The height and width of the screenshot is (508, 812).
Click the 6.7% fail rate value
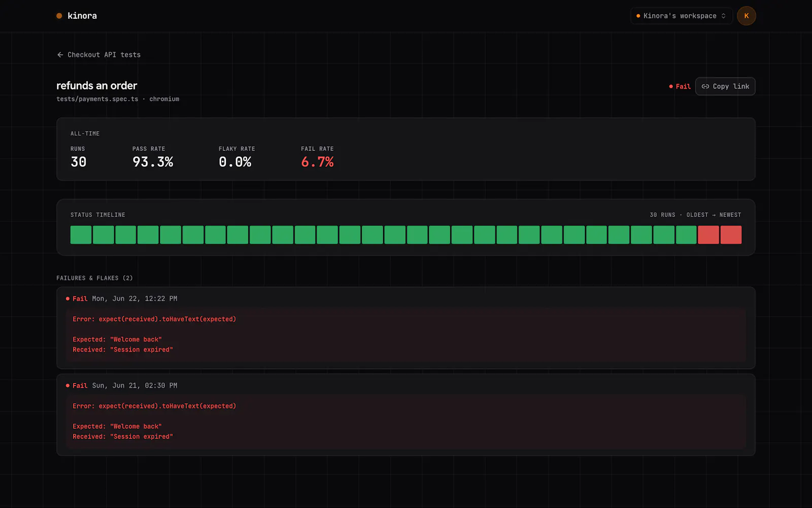pyautogui.click(x=317, y=162)
